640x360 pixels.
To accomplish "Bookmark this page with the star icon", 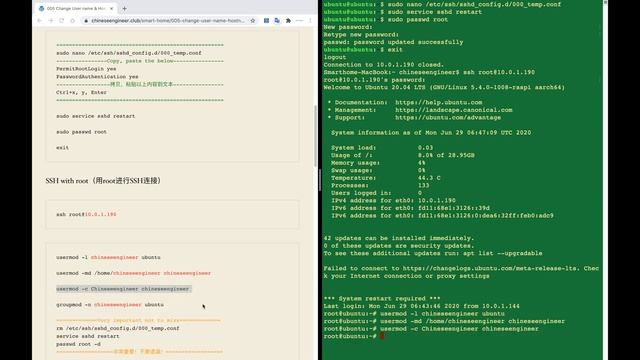I will [253, 20].
